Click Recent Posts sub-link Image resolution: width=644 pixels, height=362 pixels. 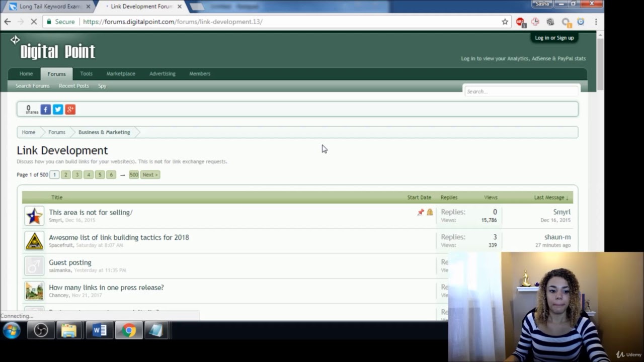click(x=74, y=86)
